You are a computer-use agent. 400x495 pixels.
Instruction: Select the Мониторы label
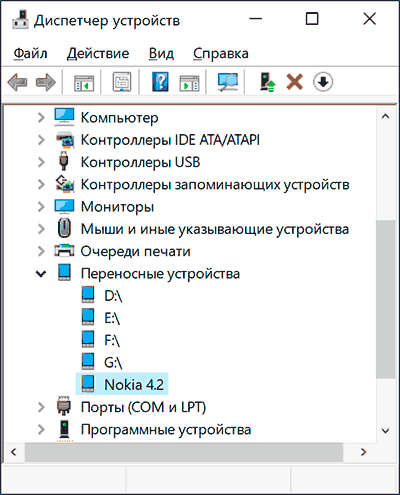click(x=117, y=207)
